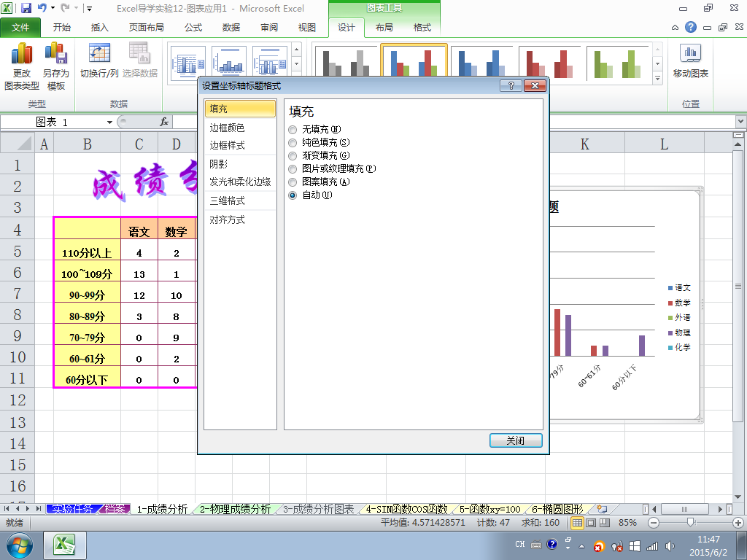Click the zoom slider handle in status bar
The image size is (747, 560).
click(x=690, y=522)
